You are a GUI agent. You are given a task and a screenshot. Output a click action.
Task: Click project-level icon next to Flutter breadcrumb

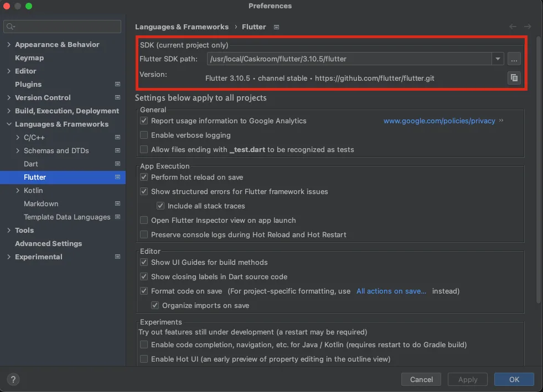click(277, 27)
